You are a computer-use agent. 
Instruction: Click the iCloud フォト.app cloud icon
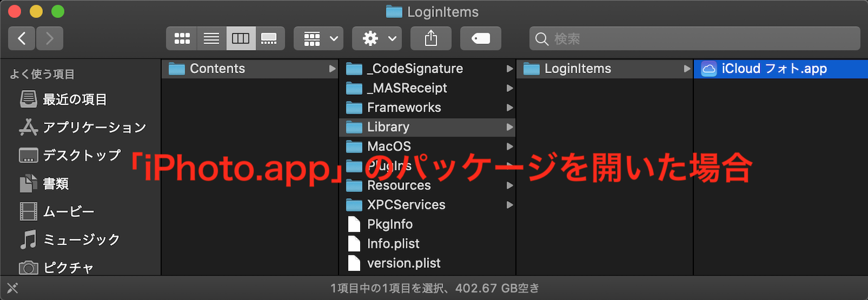[709, 69]
